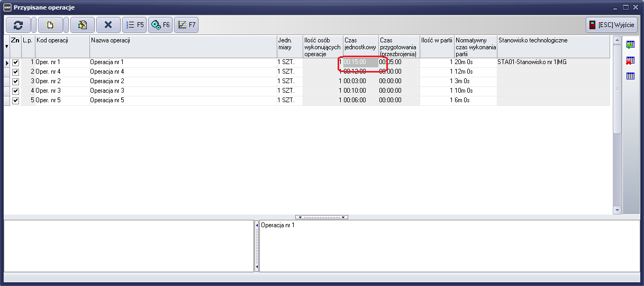
Task: Open the grid column selector triangle in header corner
Action: click(x=6, y=47)
